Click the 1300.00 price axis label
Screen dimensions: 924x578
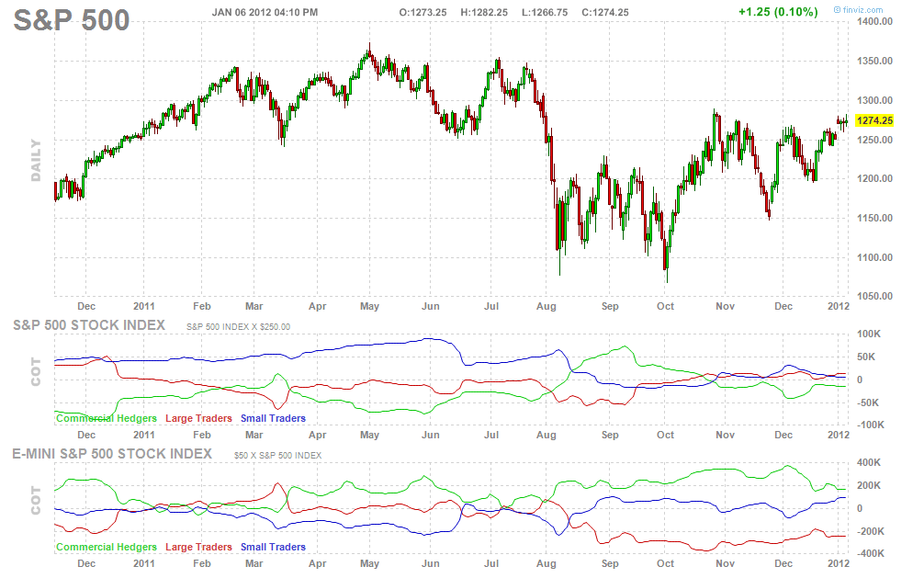[x=874, y=100]
